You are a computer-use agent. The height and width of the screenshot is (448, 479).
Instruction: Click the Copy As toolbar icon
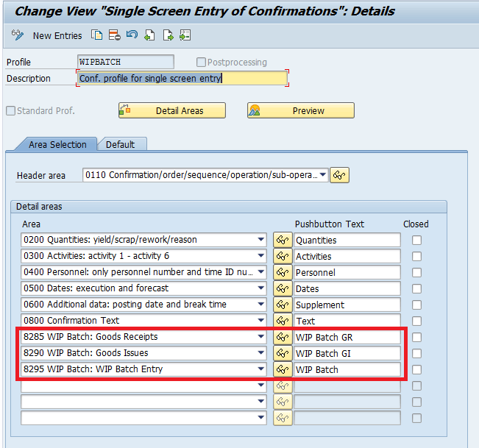pyautogui.click(x=97, y=35)
